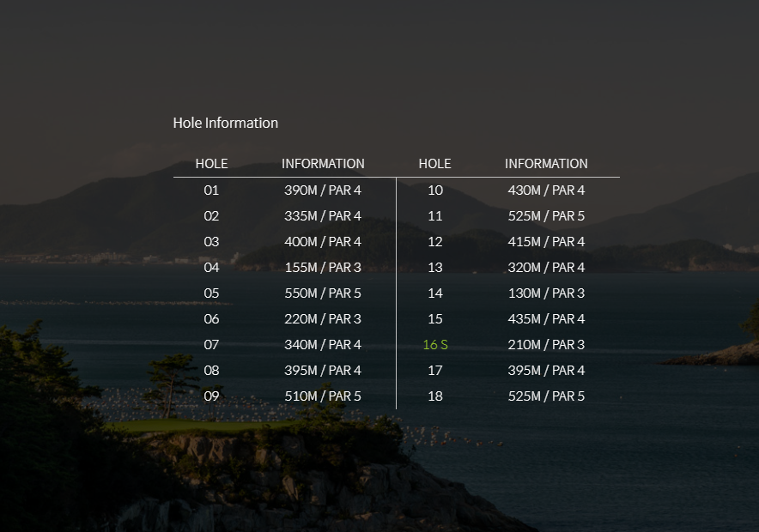Click the left INFORMATION column header
The width and height of the screenshot is (759, 532).
coord(323,164)
